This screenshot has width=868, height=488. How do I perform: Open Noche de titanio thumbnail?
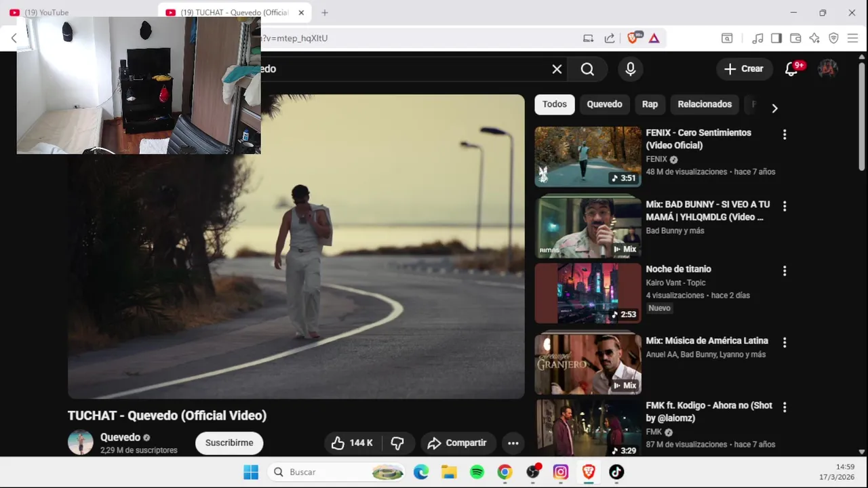tap(588, 293)
